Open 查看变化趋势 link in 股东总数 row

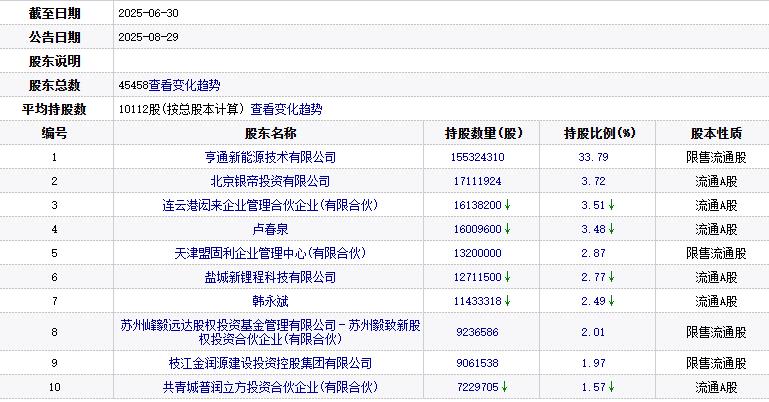click(x=184, y=86)
